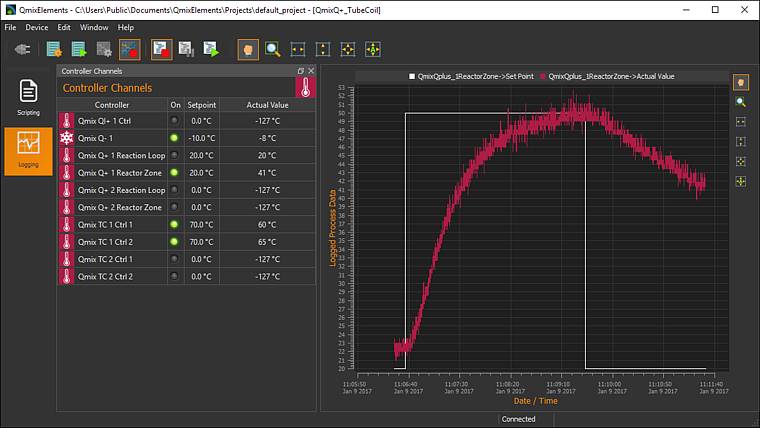Click the list-with-green-arrow toolbar icon

point(79,49)
